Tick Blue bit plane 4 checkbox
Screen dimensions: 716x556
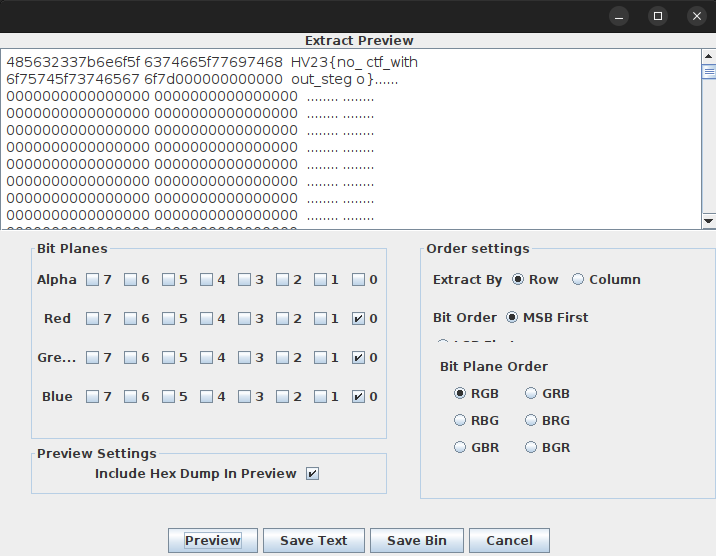click(207, 397)
